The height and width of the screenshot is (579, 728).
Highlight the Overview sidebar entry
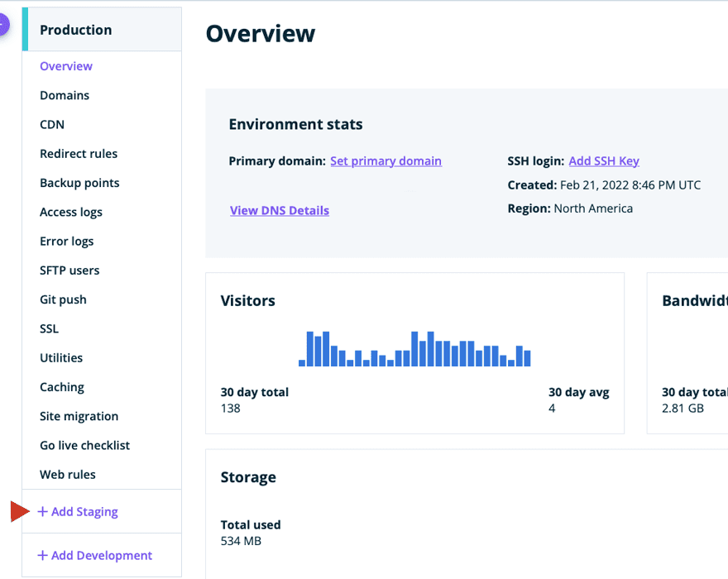pyautogui.click(x=66, y=66)
